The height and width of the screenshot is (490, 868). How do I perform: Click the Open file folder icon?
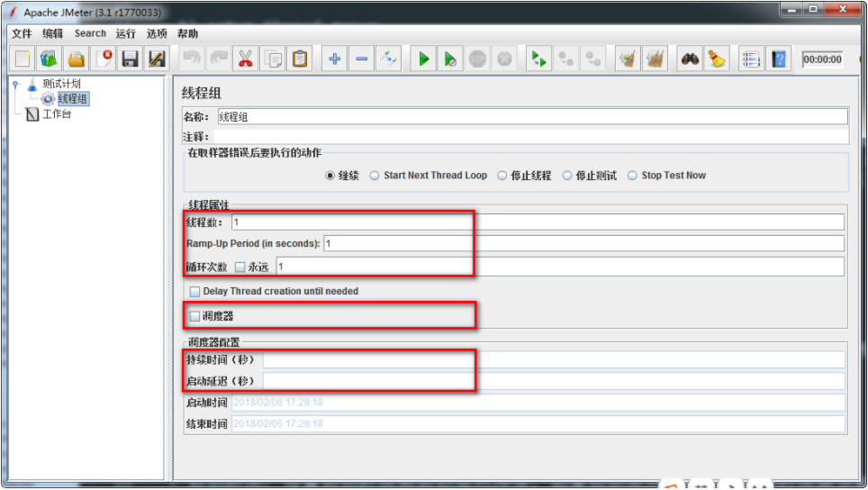(x=77, y=59)
